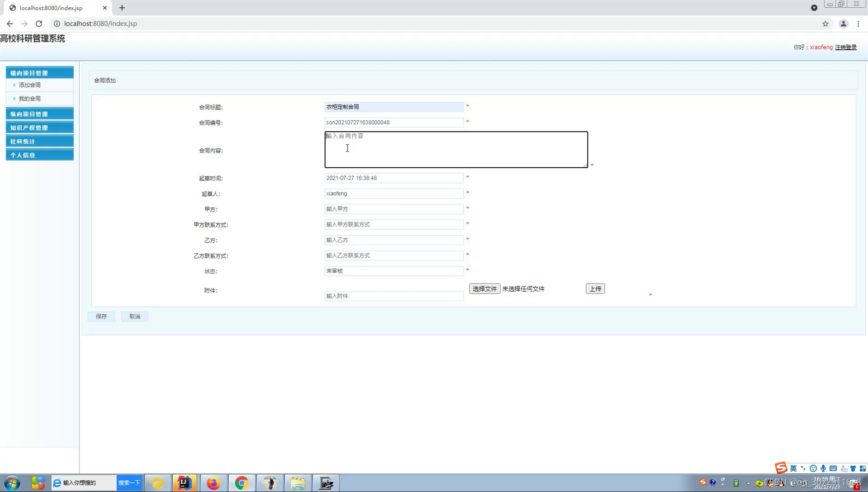The width and height of the screenshot is (868, 492).
Task: View site information icon in address bar
Action: pos(57,24)
